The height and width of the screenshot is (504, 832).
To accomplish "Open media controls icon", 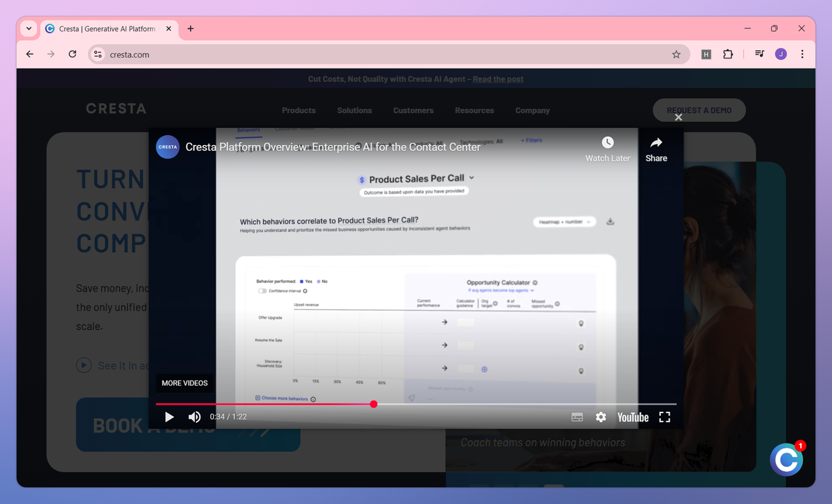I will 760,54.
